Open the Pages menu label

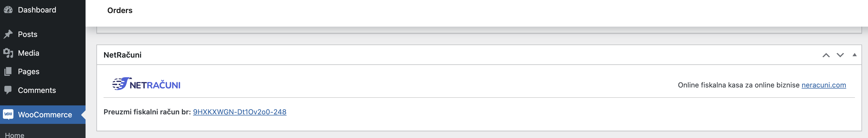29,71
